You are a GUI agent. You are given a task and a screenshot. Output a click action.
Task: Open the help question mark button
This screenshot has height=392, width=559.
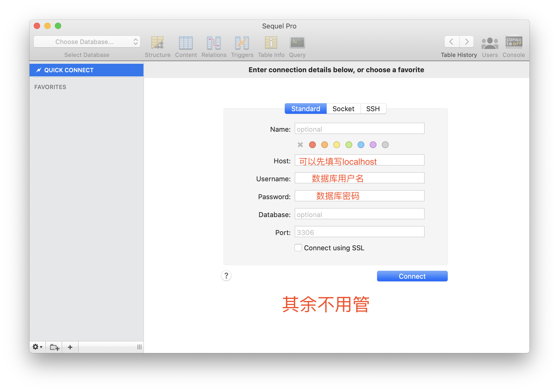[226, 276]
